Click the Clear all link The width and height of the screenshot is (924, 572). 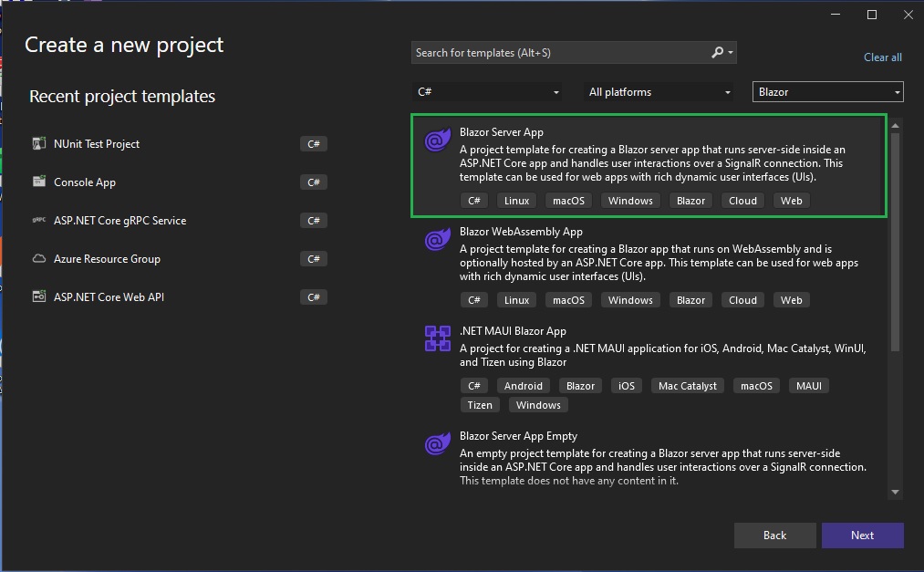coord(883,57)
